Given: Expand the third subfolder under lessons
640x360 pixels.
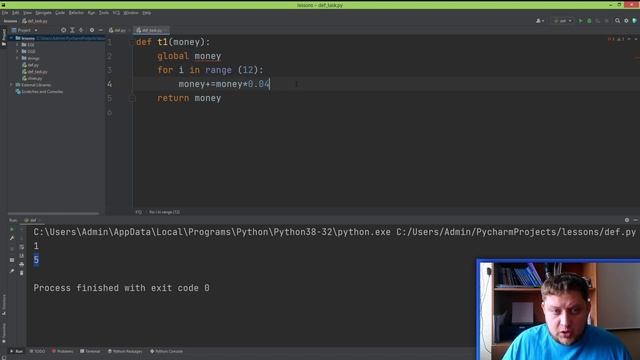Looking at the screenshot, I should (17, 58).
